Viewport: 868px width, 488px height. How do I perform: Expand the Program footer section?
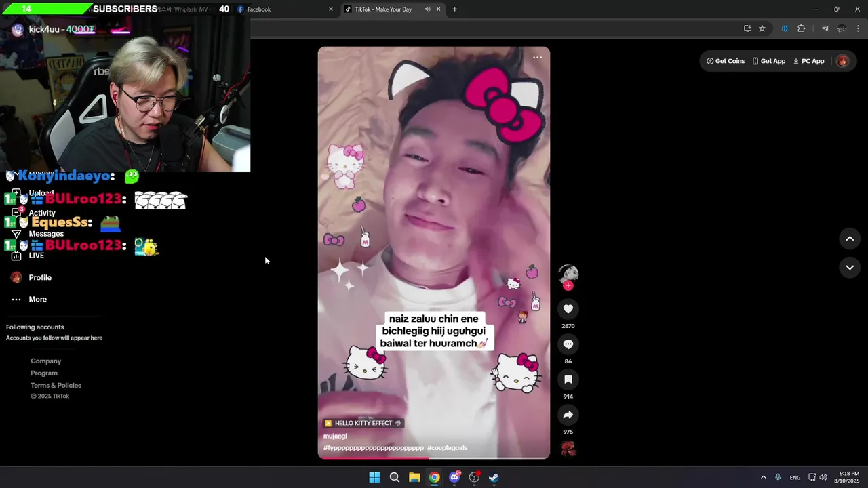point(44,373)
